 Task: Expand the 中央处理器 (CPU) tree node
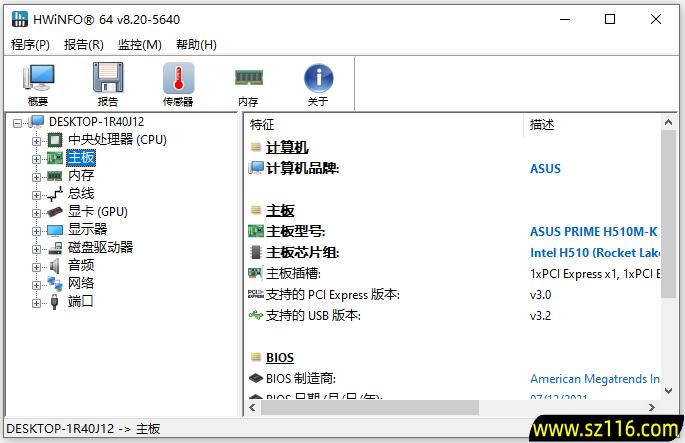tap(36, 141)
